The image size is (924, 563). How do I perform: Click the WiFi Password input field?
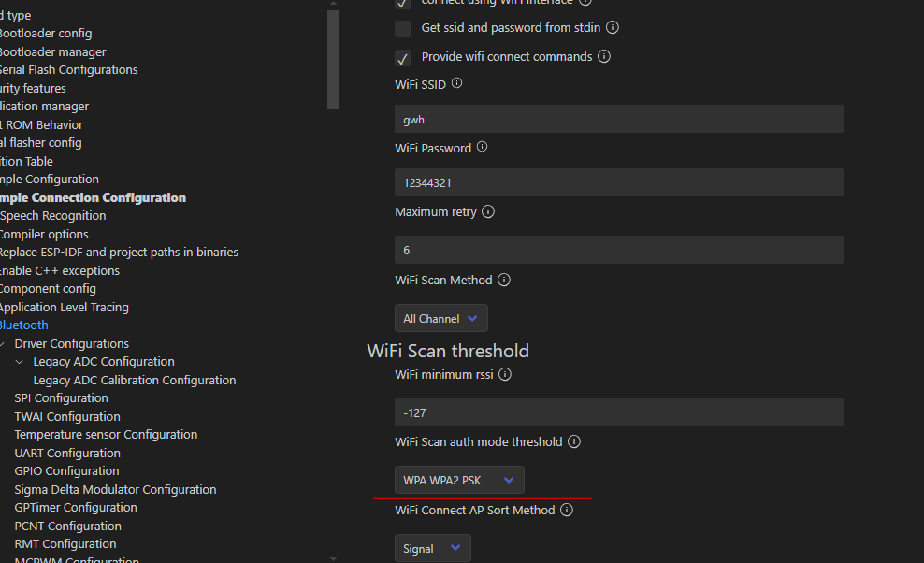coord(618,182)
